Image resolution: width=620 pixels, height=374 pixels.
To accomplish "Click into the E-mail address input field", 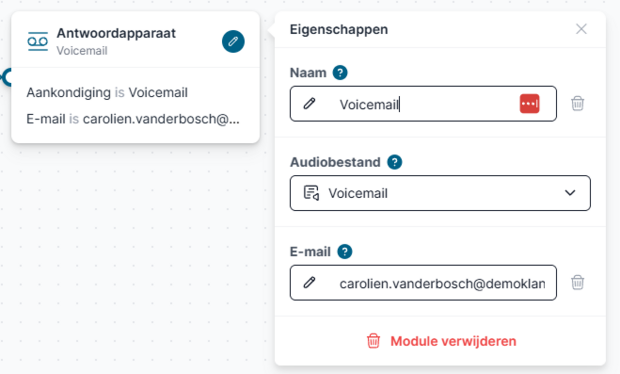I will click(423, 283).
